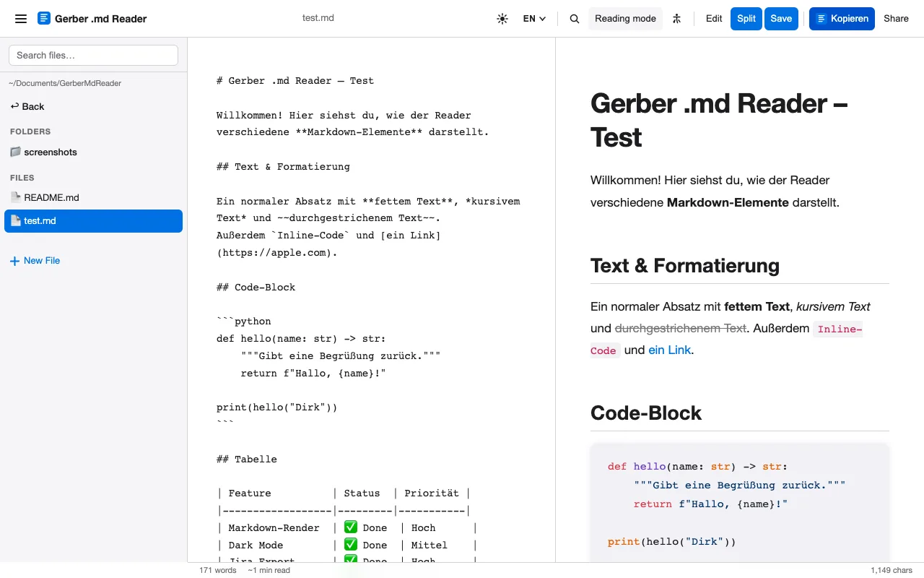
Task: Click the 'Gerber .md Reader – Test' preview title
Action: 719,120
